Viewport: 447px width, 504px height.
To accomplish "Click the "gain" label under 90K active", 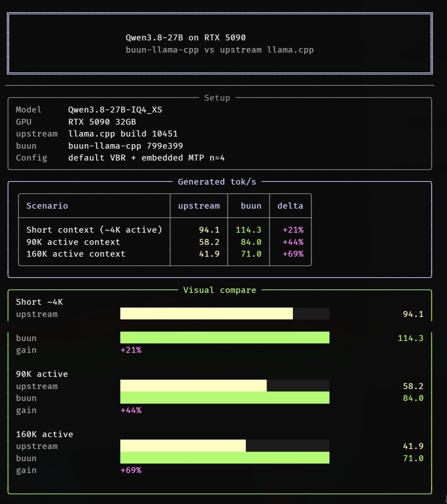I will click(x=26, y=410).
